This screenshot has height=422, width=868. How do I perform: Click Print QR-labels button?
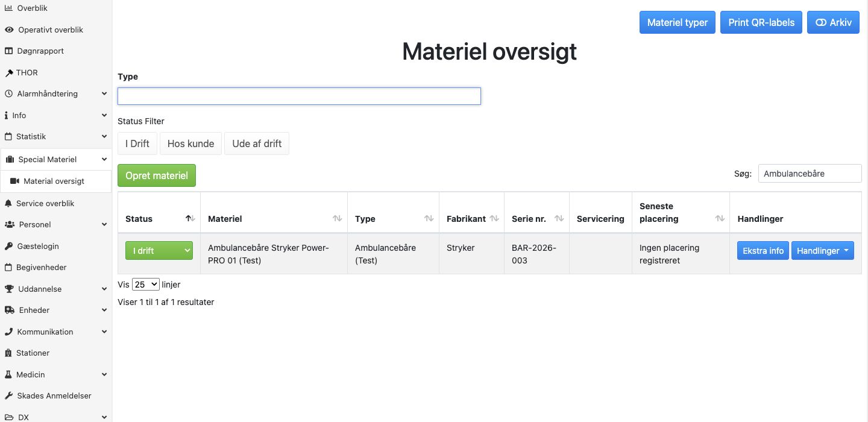[x=761, y=22]
